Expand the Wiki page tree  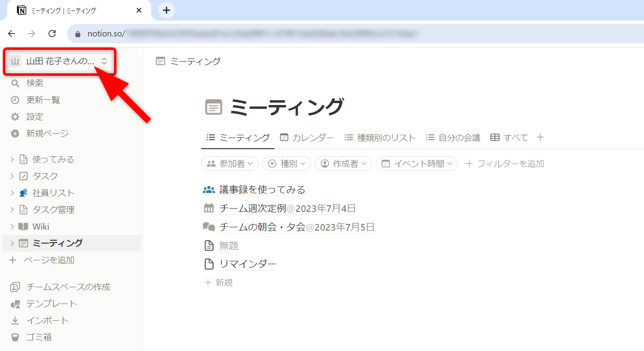point(12,227)
